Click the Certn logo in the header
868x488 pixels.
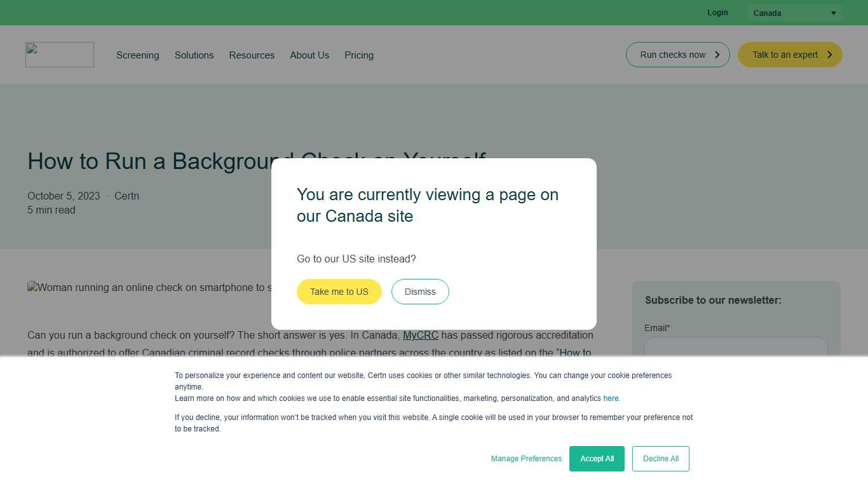tap(59, 55)
